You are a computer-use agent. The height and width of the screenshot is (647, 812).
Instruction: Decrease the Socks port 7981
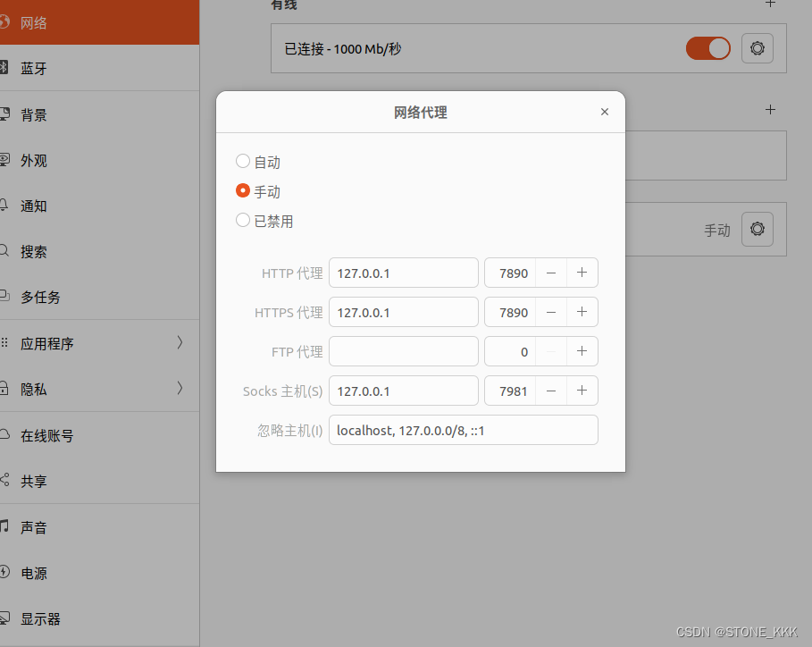[551, 391]
